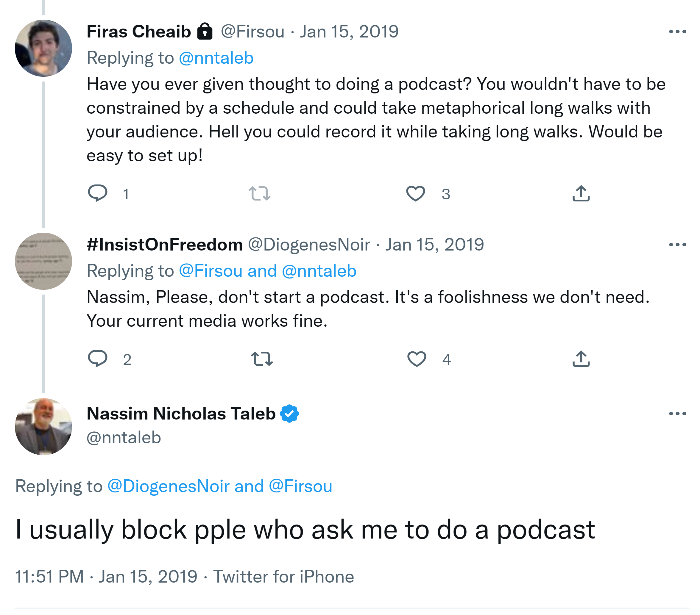Image resolution: width=700 pixels, height=615 pixels.
Task: Retweet the #InsistOnFreedom tweet
Action: [262, 359]
